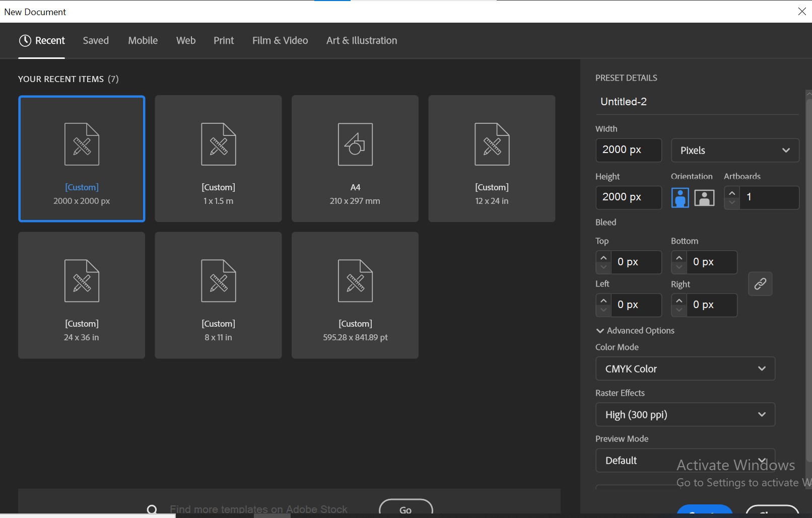Image resolution: width=812 pixels, height=518 pixels.
Task: Pick the 12 x 24 in custom preset
Action: pyautogui.click(x=492, y=159)
